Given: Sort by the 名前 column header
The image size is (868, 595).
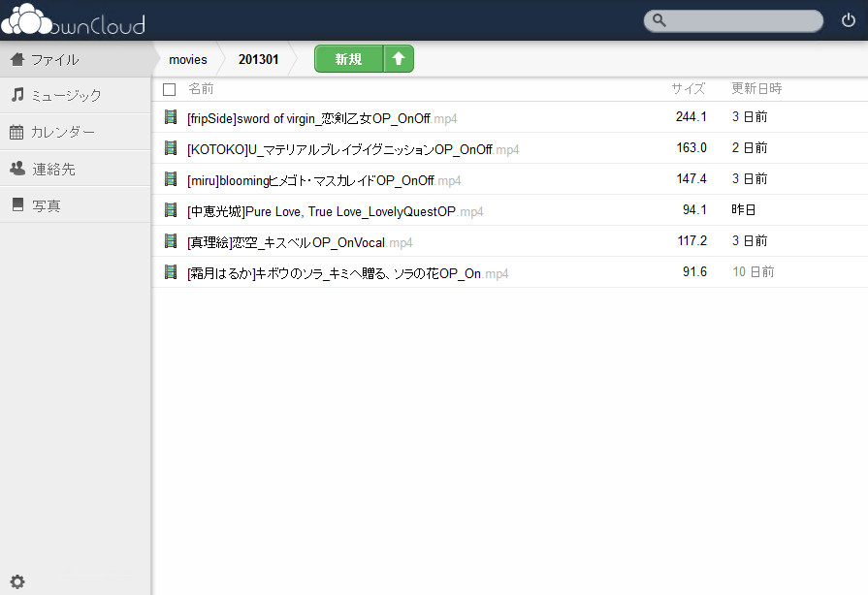Looking at the screenshot, I should (x=201, y=88).
